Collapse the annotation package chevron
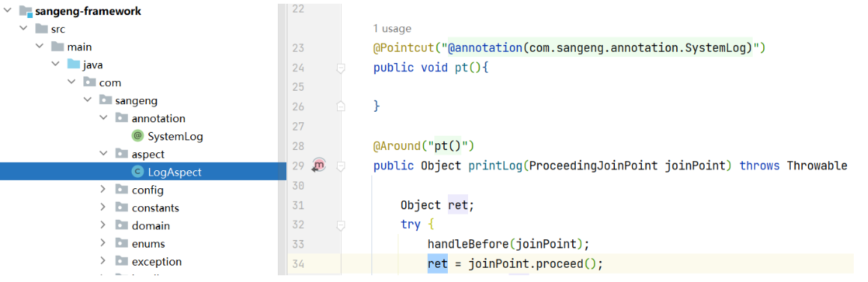 pyautogui.click(x=103, y=118)
